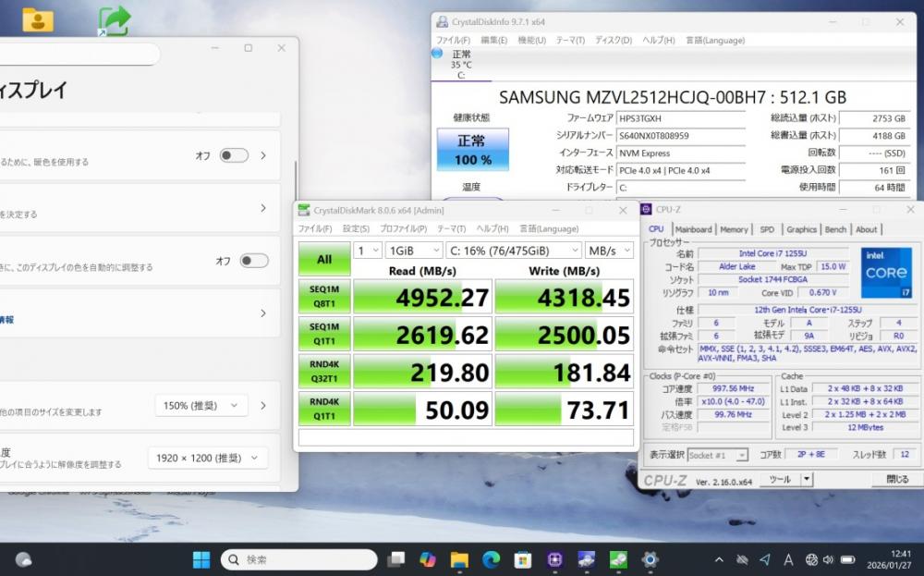Open the ディスク(D) menu in CrystalDiskInfo
Viewport: 924px width, 576px height.
click(x=614, y=41)
